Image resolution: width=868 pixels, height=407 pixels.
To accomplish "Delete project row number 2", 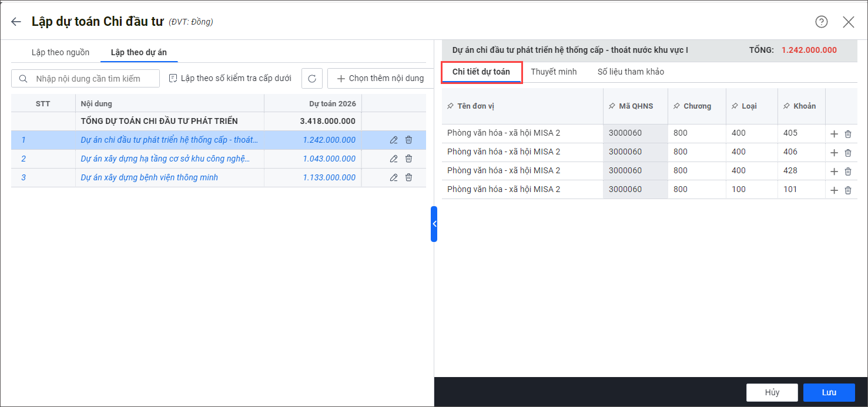I will click(408, 159).
